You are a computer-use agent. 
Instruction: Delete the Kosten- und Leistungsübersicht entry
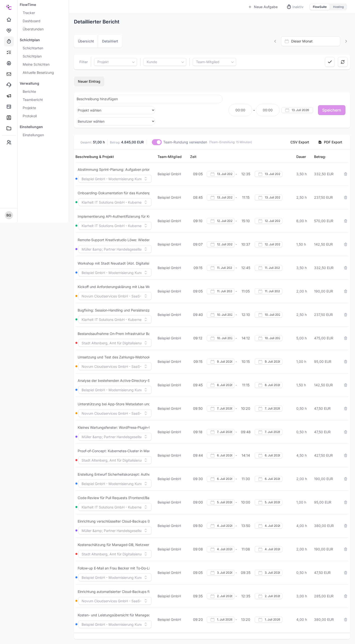346,620
